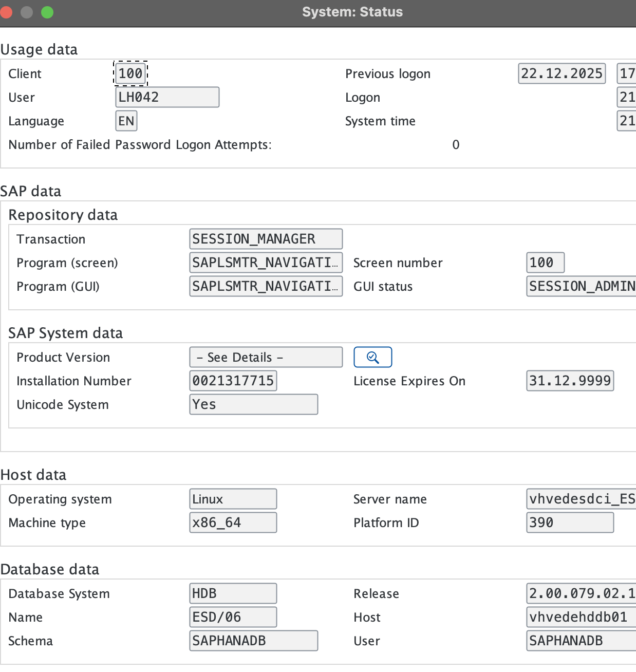Click the Operating system Linux field

[233, 499]
